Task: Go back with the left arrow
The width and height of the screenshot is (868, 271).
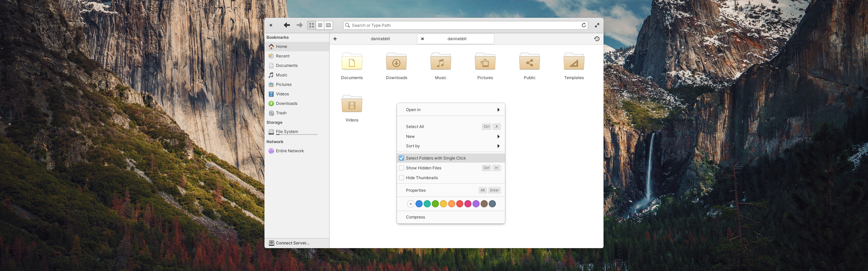Action: click(287, 25)
